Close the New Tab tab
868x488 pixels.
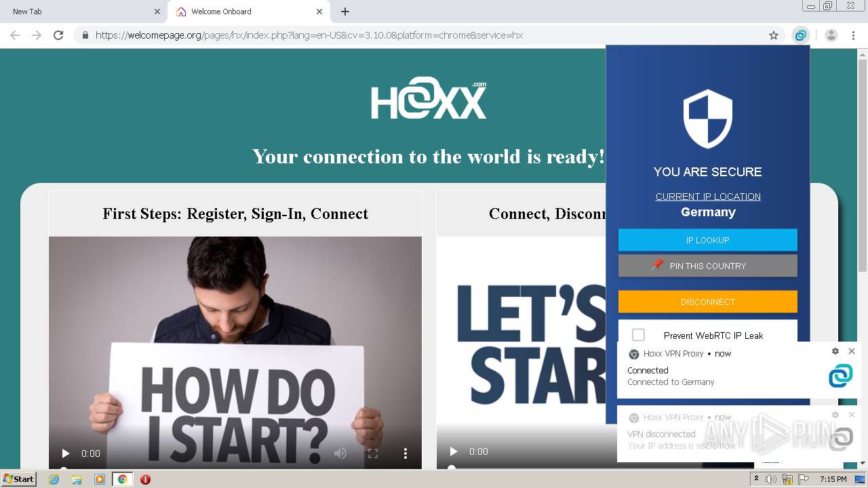[157, 12]
